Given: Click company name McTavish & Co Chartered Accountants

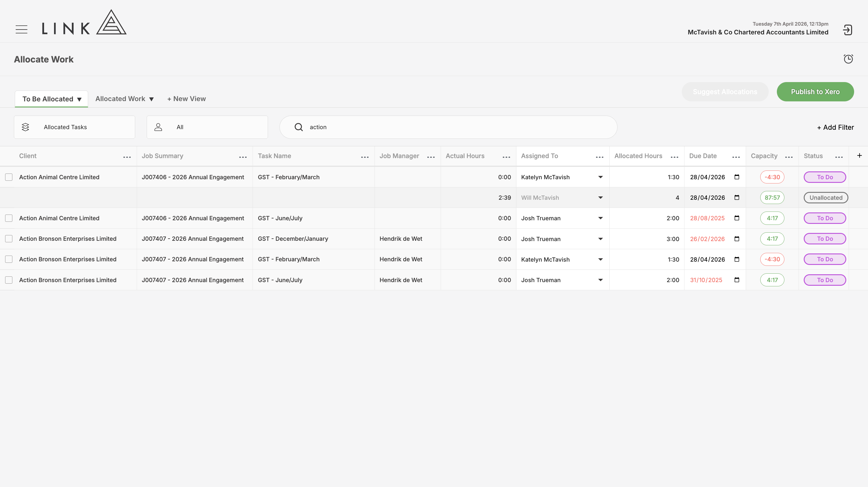Looking at the screenshot, I should pyautogui.click(x=758, y=32).
